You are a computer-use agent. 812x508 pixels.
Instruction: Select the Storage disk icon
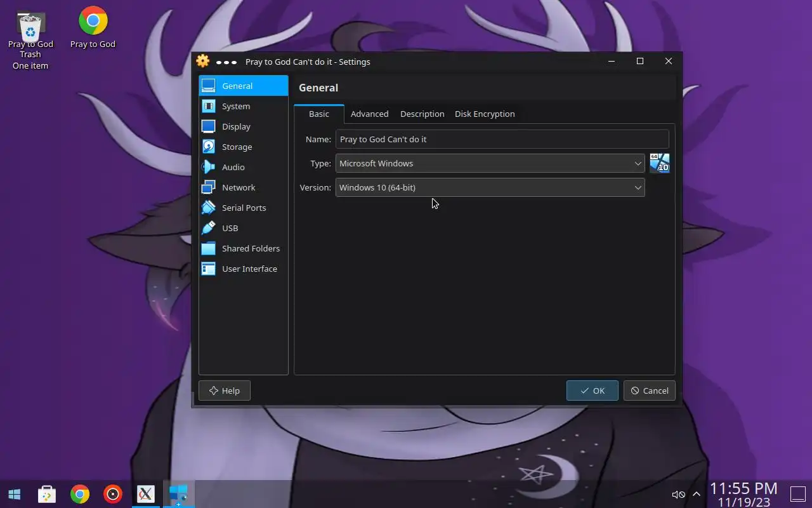click(x=209, y=147)
